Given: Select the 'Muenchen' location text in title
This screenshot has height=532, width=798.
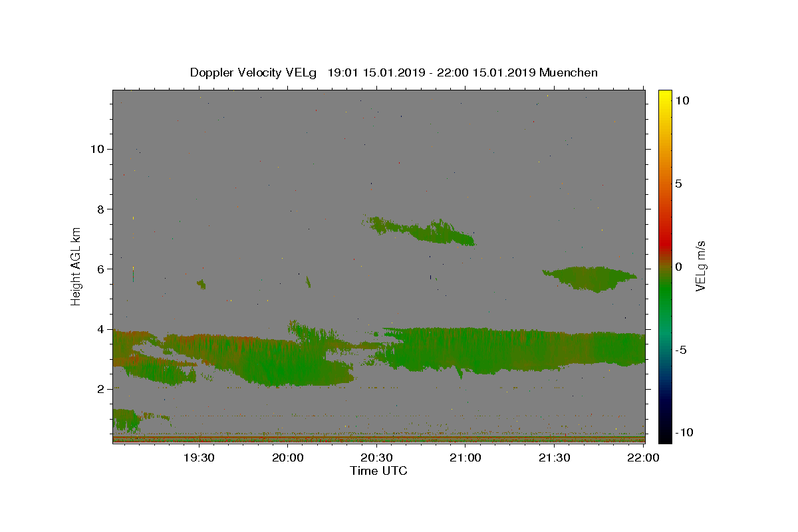Looking at the screenshot, I should pos(569,72).
